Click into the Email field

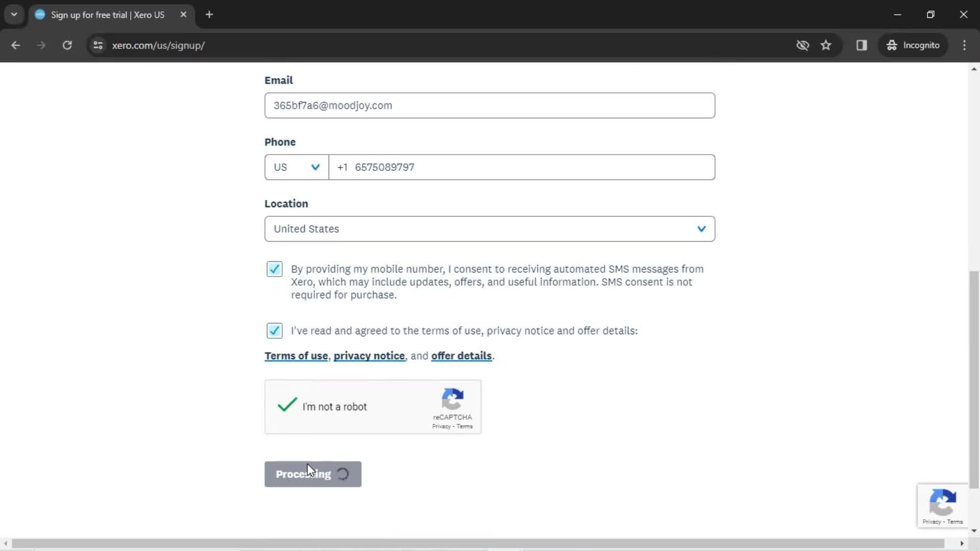tap(489, 106)
